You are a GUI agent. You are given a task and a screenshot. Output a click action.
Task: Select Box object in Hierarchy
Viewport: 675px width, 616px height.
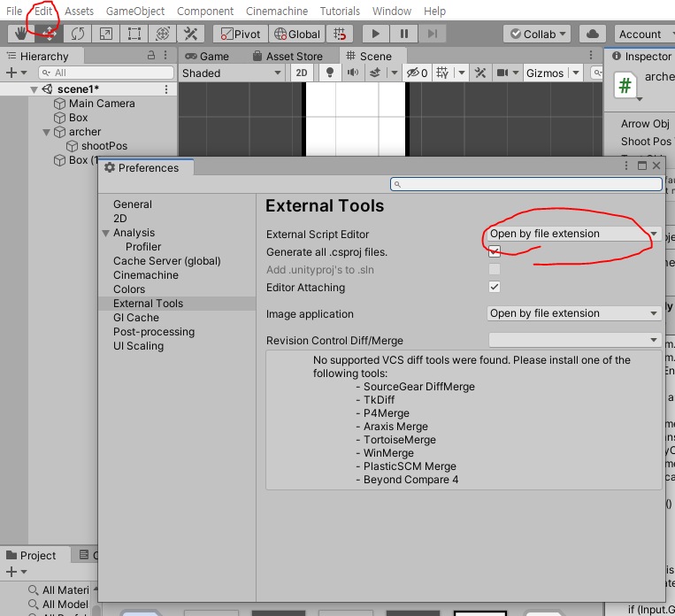tap(78, 118)
